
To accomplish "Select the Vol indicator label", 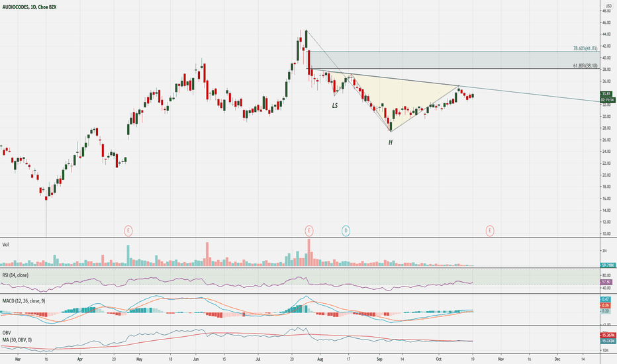I will 5,244.
